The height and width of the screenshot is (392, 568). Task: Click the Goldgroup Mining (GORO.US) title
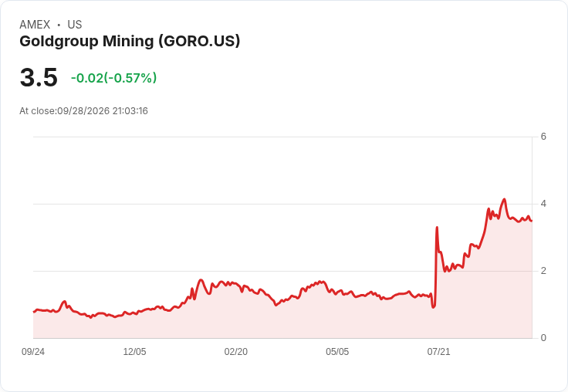click(130, 42)
